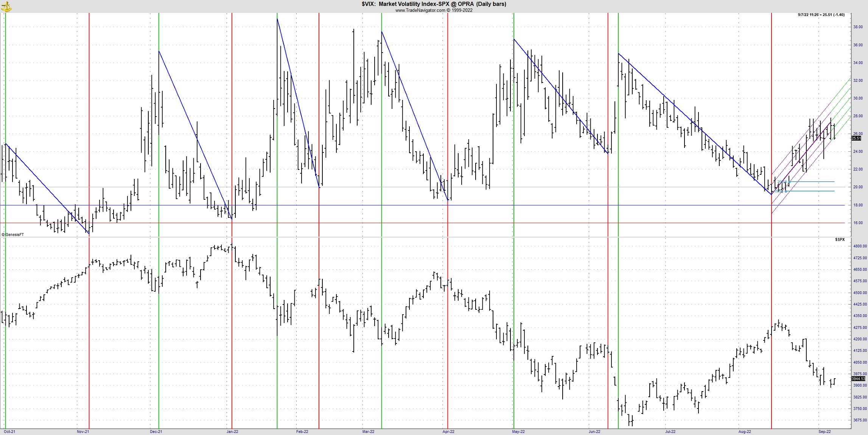The image size is (868, 435).
Task: Click the 4575.00 SPX price axis label
Action: (860, 281)
